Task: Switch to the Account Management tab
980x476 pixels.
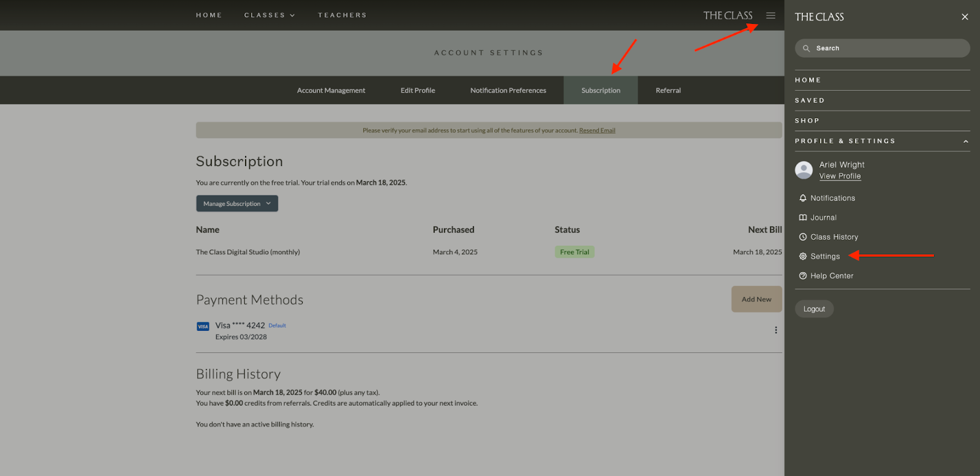Action: point(331,91)
